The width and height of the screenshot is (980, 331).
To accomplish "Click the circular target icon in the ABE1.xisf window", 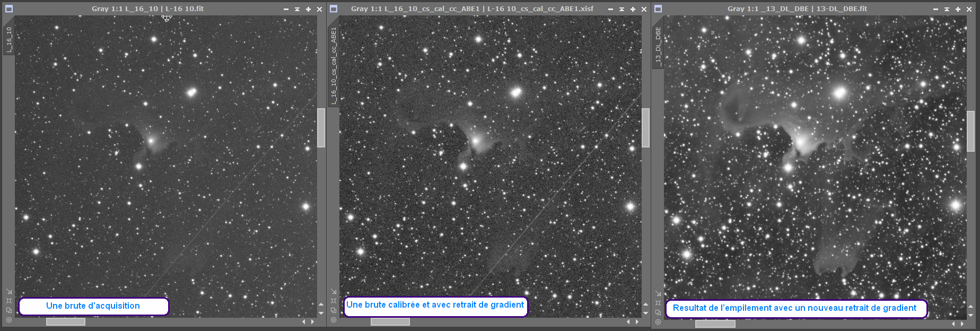I will point(334,320).
